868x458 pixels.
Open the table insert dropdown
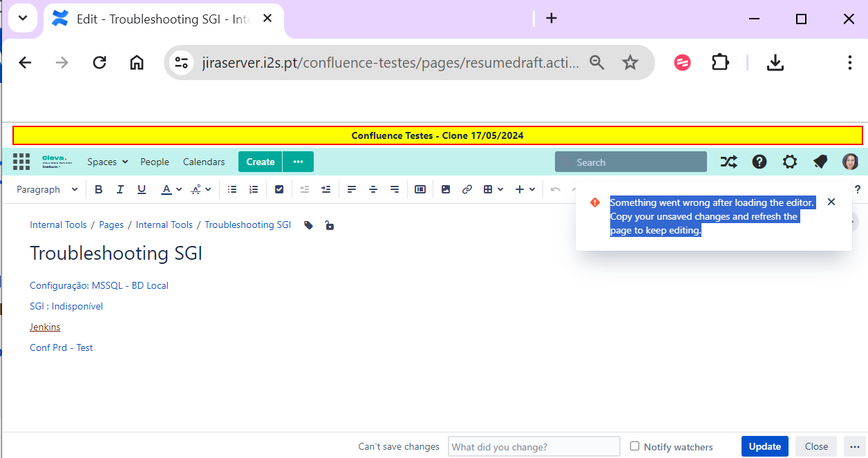click(493, 189)
